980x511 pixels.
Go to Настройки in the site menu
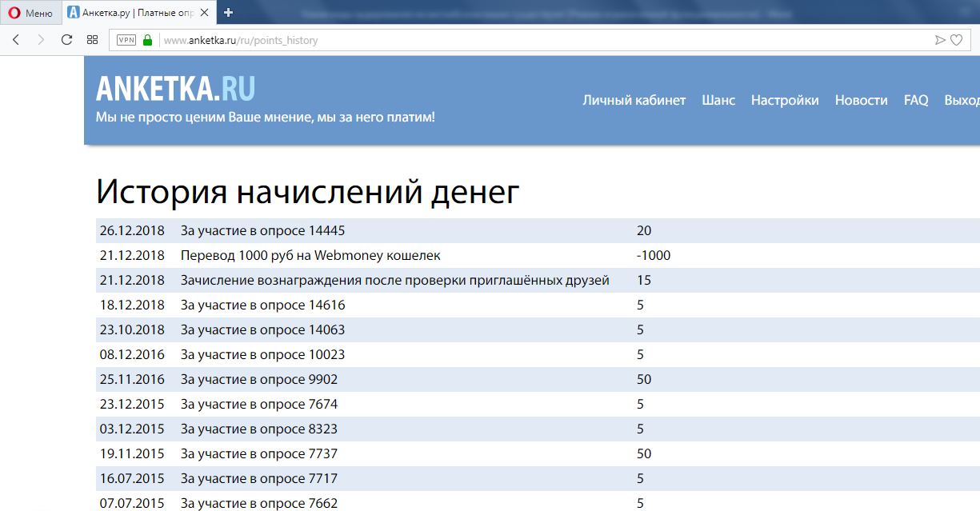tap(785, 100)
